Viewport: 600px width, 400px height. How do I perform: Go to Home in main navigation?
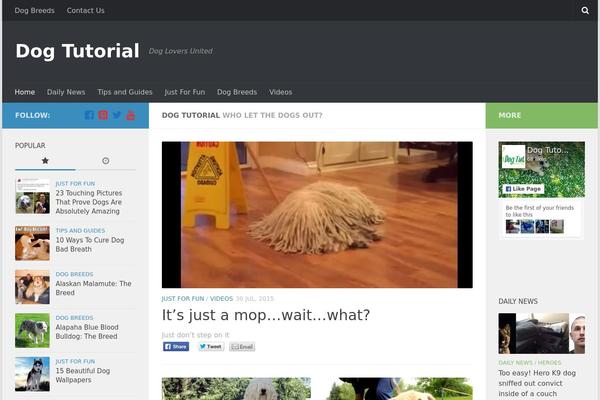coord(24,92)
